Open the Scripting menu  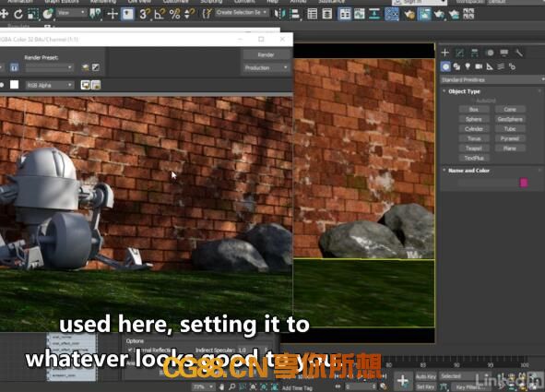click(x=211, y=2)
